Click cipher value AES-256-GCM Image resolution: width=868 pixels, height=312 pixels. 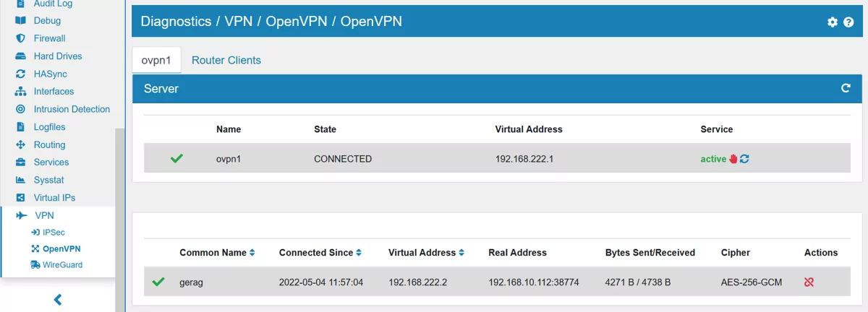coord(752,282)
